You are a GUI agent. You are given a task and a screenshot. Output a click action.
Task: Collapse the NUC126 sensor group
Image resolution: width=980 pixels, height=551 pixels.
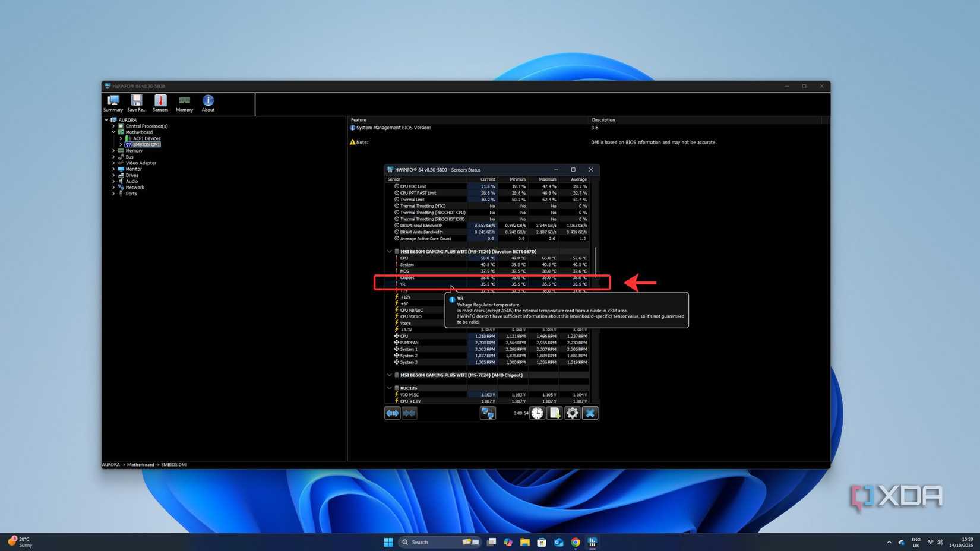[390, 388]
